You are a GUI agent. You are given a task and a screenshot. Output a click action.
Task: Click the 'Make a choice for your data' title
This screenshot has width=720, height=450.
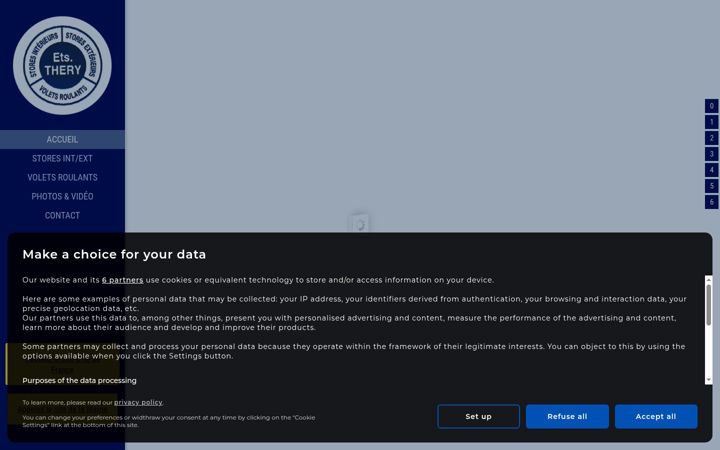(x=114, y=254)
